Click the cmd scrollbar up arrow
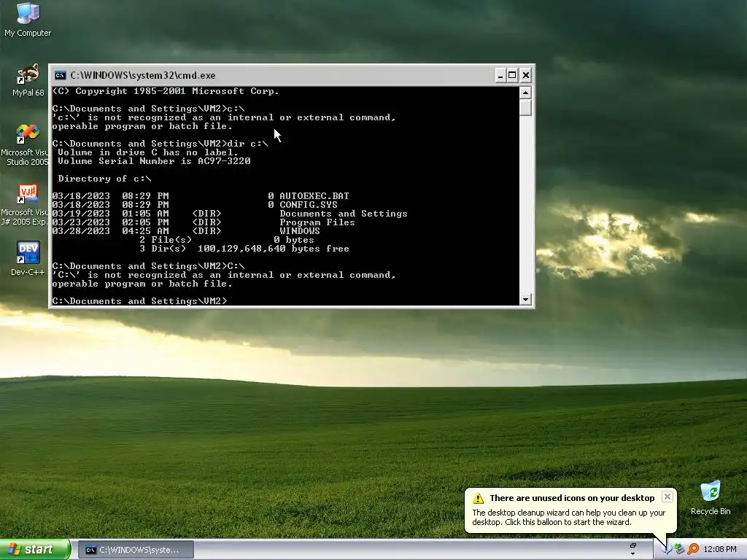Screen dimensions: 747x560 525,93
